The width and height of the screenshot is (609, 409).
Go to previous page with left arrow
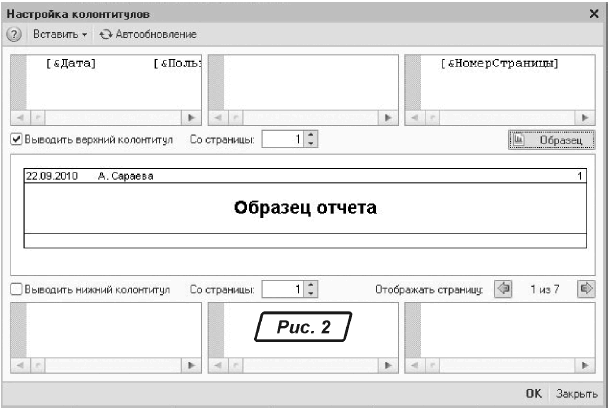click(x=503, y=289)
